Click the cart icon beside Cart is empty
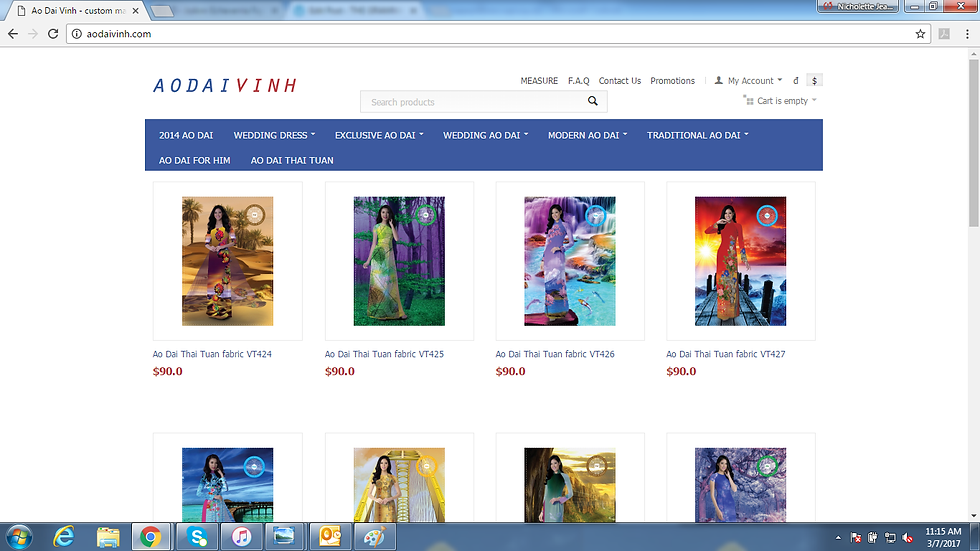The image size is (980, 551). [x=748, y=100]
